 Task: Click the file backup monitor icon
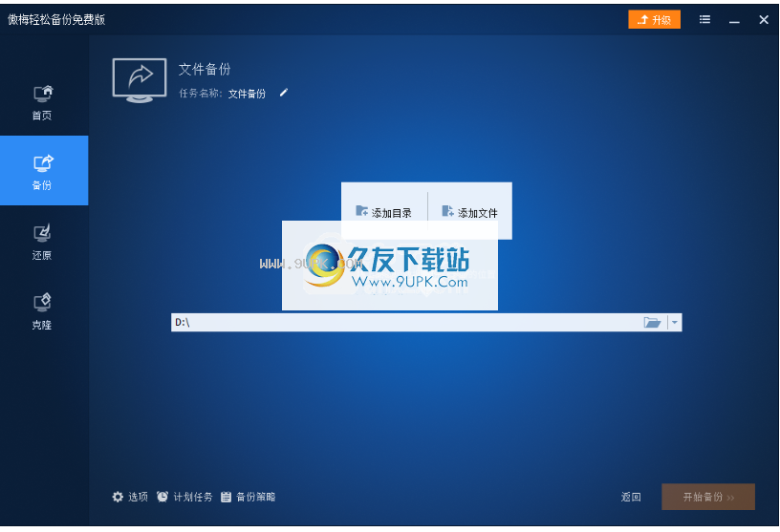(140, 80)
